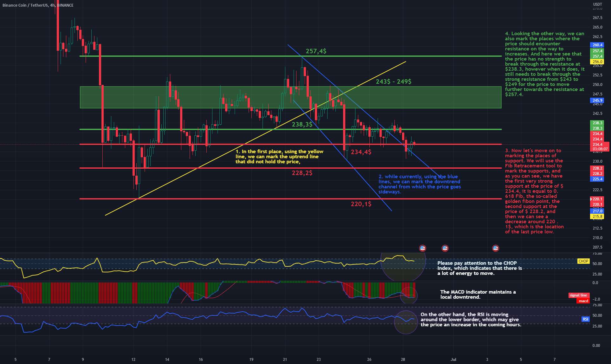Click the 250.0 price scale tick

point(597,85)
